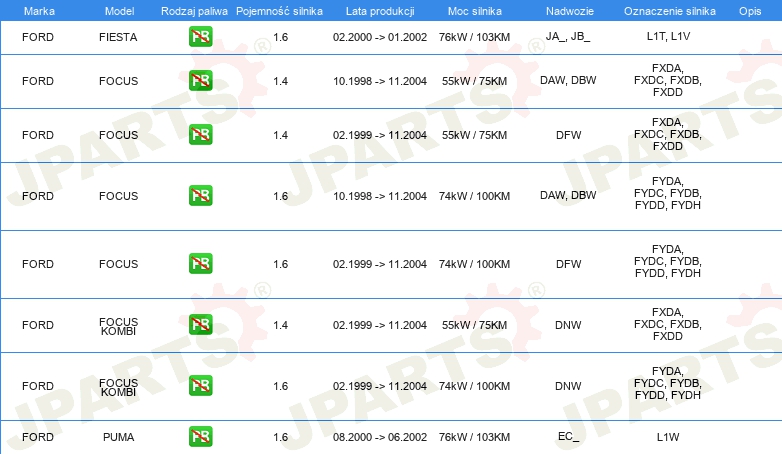Click engine codes FXDA in FOCUS KOMBI row
The image size is (782, 454).
pyautogui.click(x=668, y=324)
